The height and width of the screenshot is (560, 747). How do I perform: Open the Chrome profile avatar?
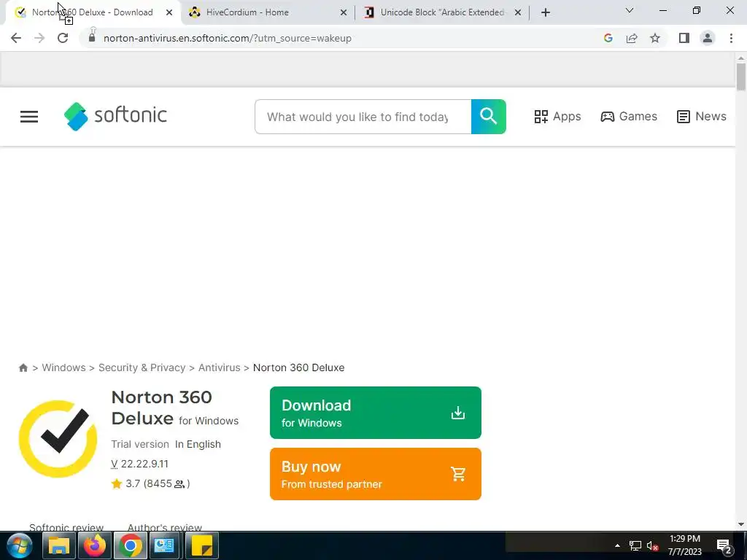pyautogui.click(x=708, y=38)
